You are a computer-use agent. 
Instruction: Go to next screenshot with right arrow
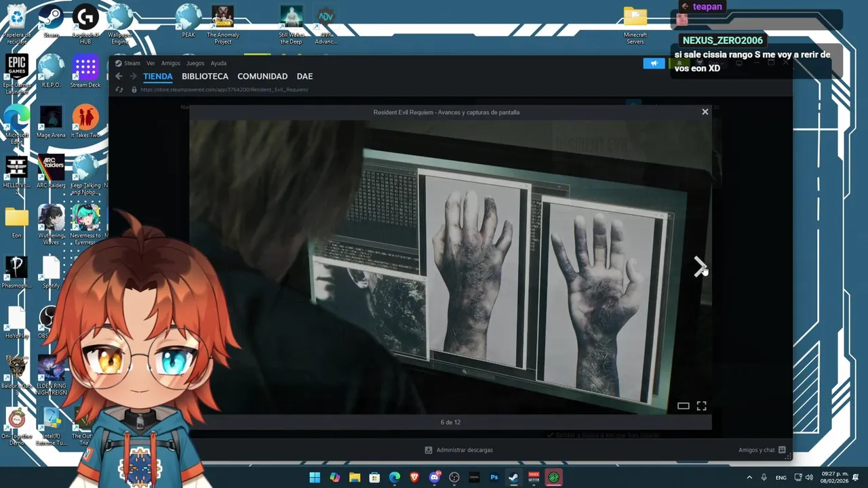pos(700,266)
